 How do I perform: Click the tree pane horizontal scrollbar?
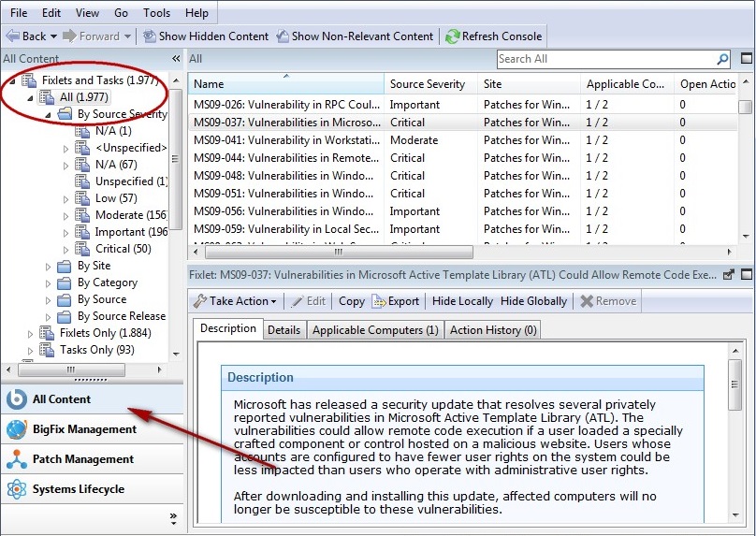click(x=71, y=369)
